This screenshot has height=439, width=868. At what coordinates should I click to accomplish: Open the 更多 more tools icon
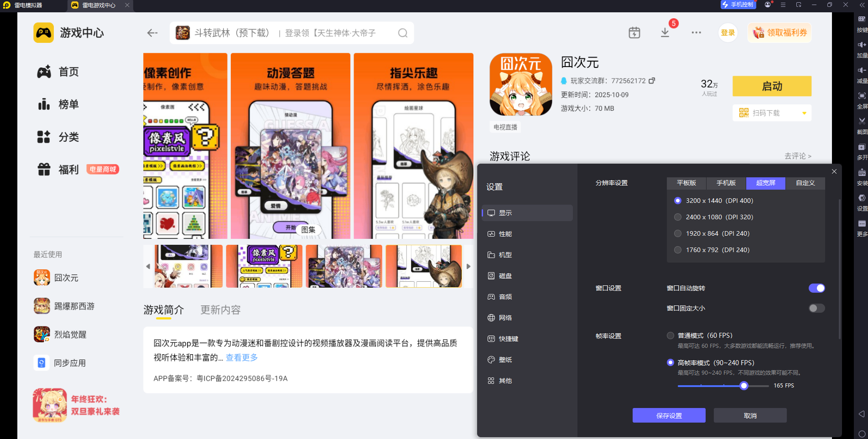(862, 223)
